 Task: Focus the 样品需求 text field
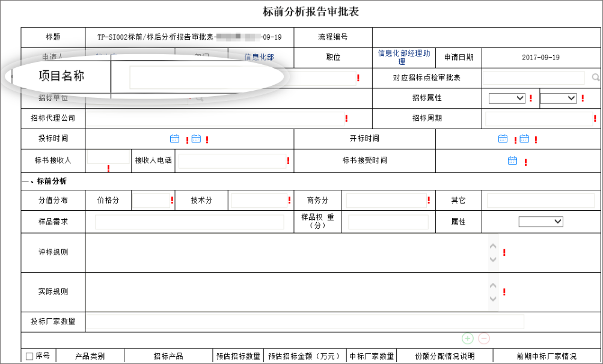click(x=189, y=222)
